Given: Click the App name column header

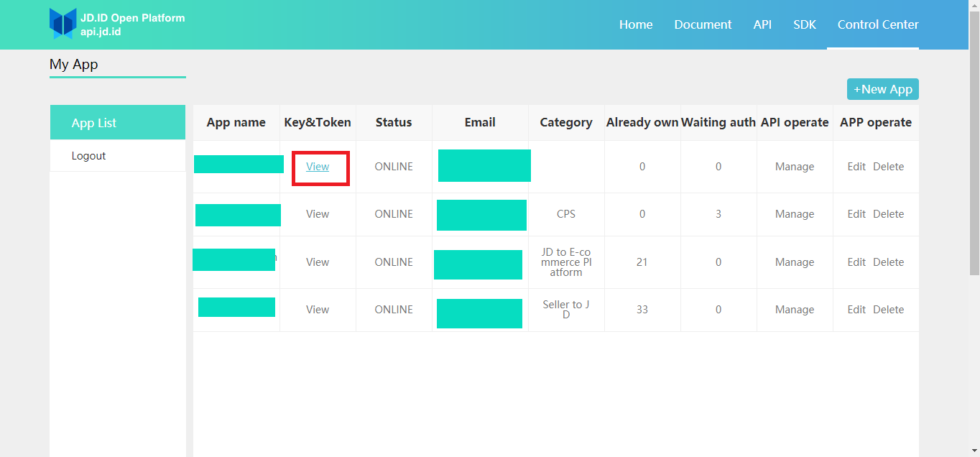Looking at the screenshot, I should coord(236,122).
